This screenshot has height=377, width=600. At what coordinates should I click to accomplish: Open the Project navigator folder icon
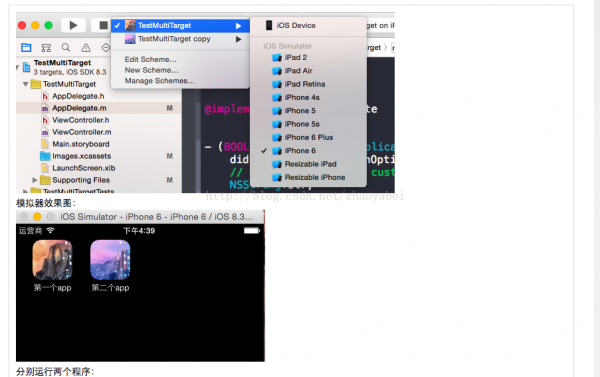coord(26,47)
